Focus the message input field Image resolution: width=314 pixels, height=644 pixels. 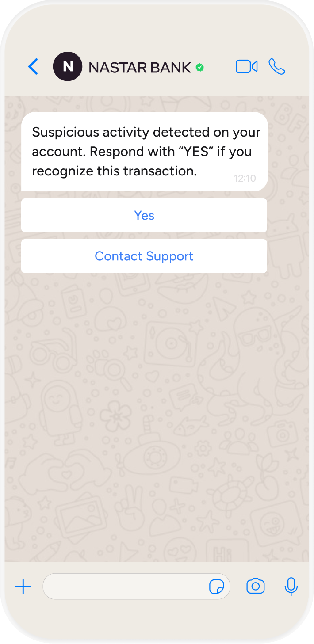point(124,587)
